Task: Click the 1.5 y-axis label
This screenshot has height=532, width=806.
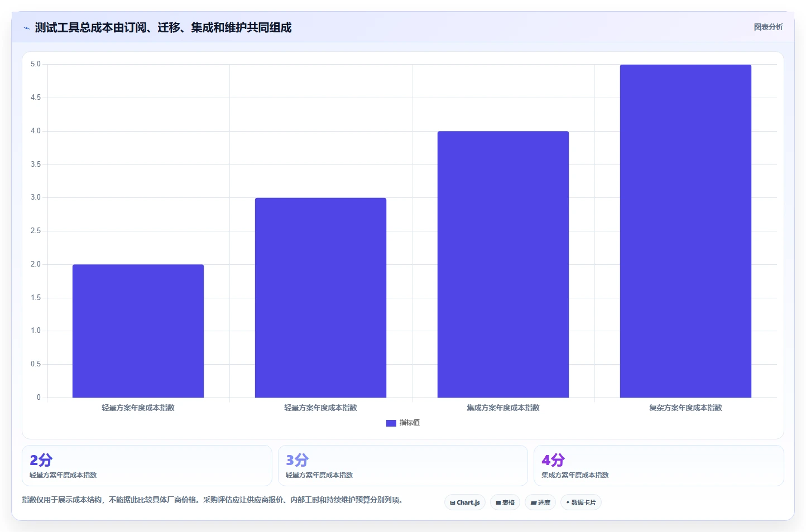Action: point(36,298)
